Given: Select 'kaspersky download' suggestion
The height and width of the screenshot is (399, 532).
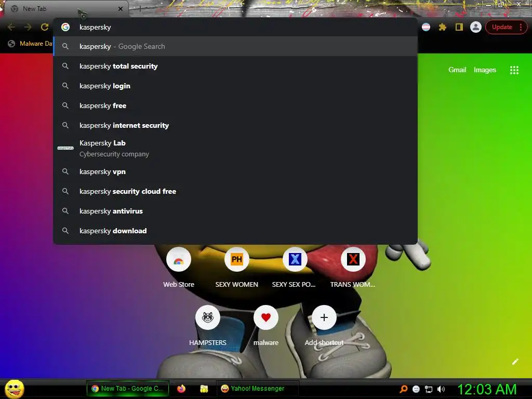Looking at the screenshot, I should coord(235,231).
